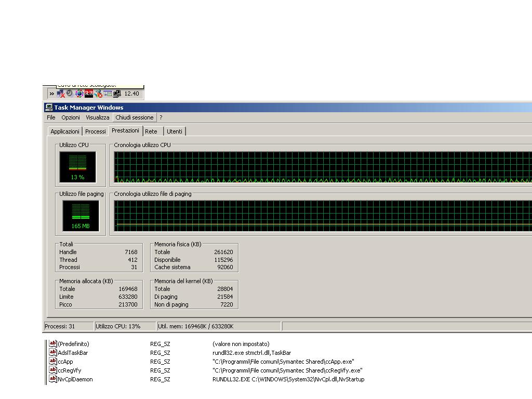Open the volume speaker tray icon

(70, 94)
